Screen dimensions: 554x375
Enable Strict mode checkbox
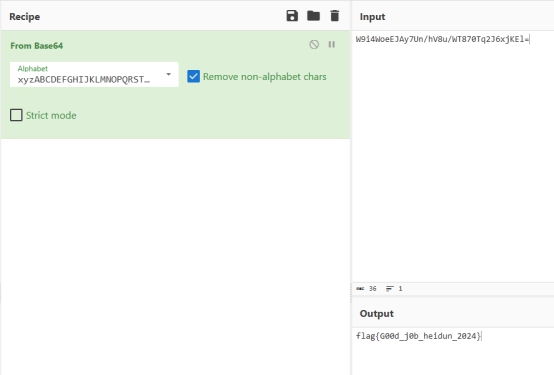coord(16,115)
